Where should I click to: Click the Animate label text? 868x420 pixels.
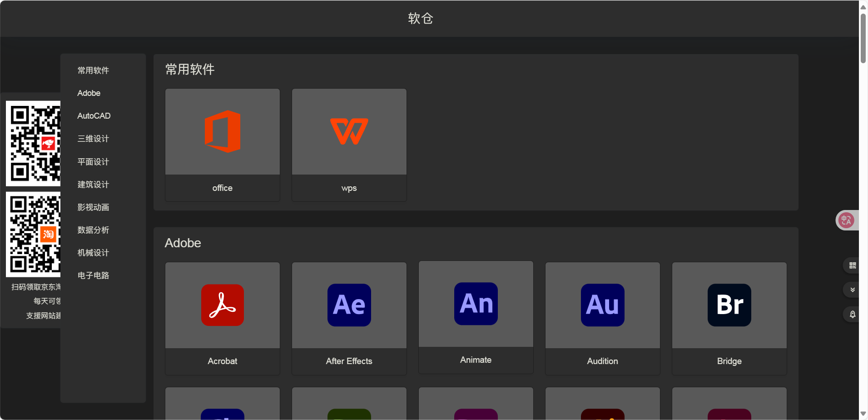click(476, 360)
